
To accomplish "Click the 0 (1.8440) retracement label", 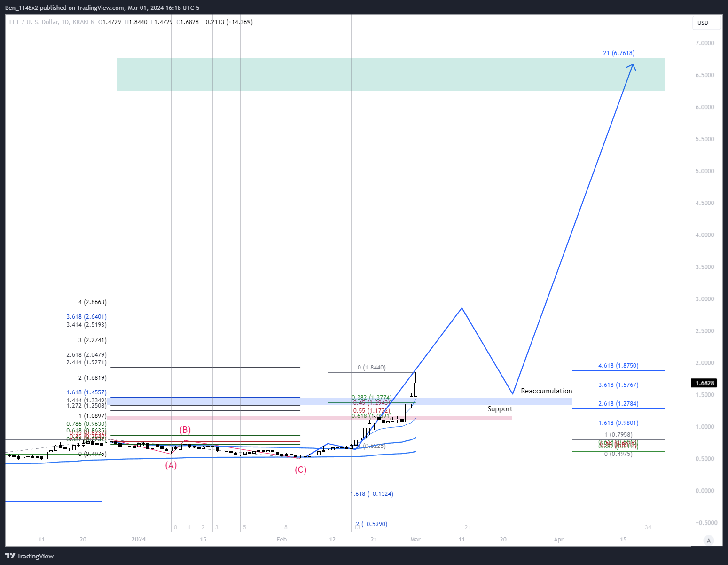I will point(371,368).
